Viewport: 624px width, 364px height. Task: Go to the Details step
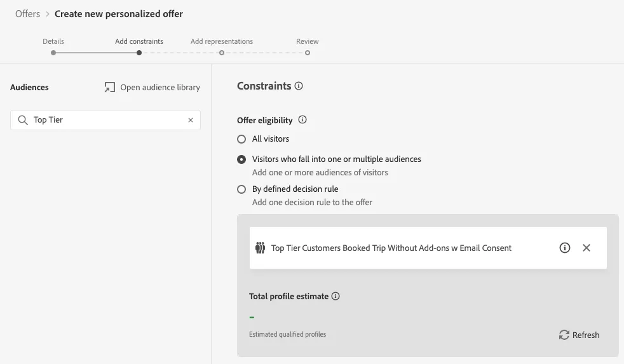(x=53, y=41)
